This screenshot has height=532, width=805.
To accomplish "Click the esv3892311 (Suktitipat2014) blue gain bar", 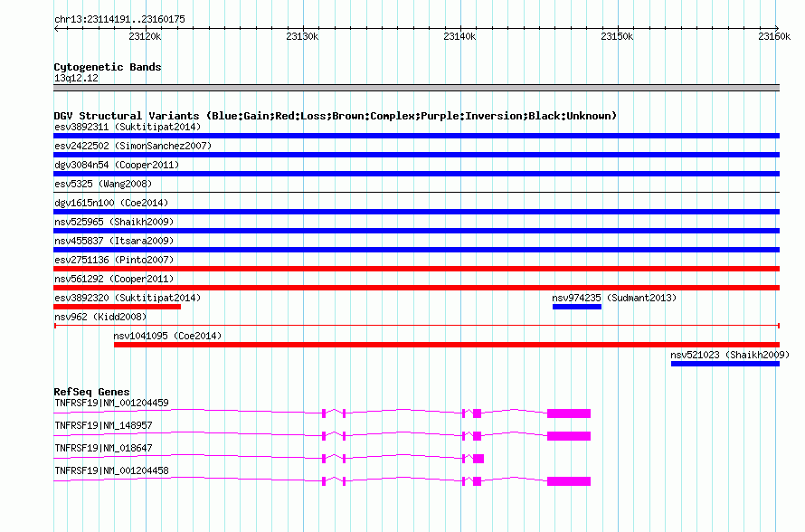I will (x=416, y=136).
